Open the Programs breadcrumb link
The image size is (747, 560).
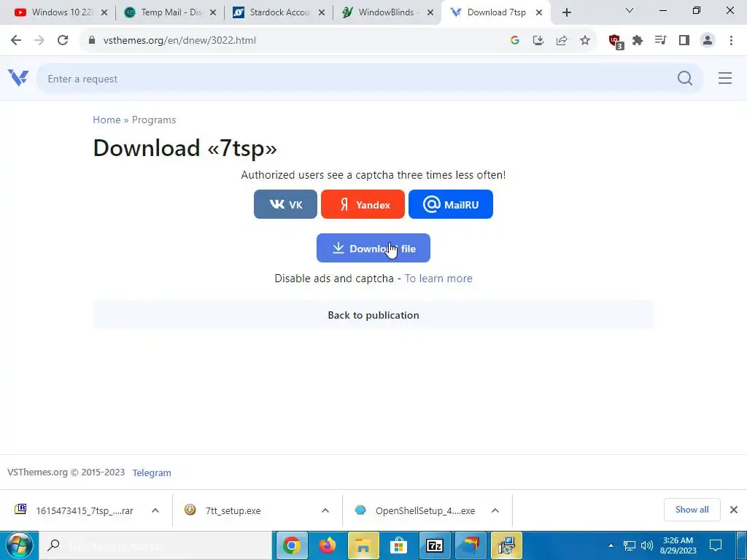click(x=154, y=120)
